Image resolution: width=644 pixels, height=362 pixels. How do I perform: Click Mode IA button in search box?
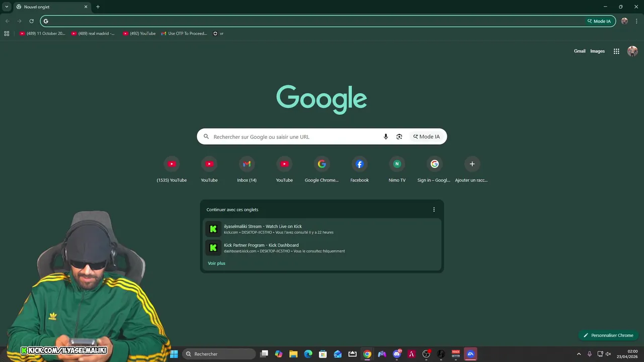(427, 137)
